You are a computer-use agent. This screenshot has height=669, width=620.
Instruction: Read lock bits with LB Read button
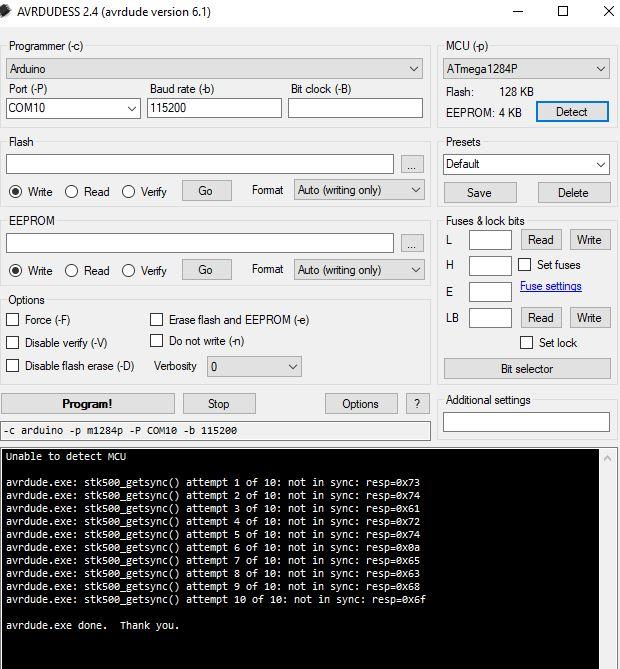coord(541,318)
